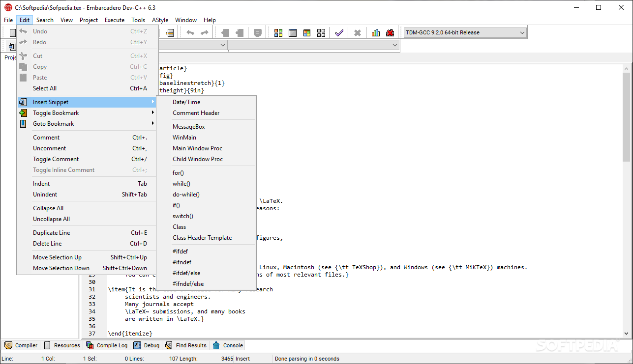Insert the Date/Time snippet

[x=207, y=102]
